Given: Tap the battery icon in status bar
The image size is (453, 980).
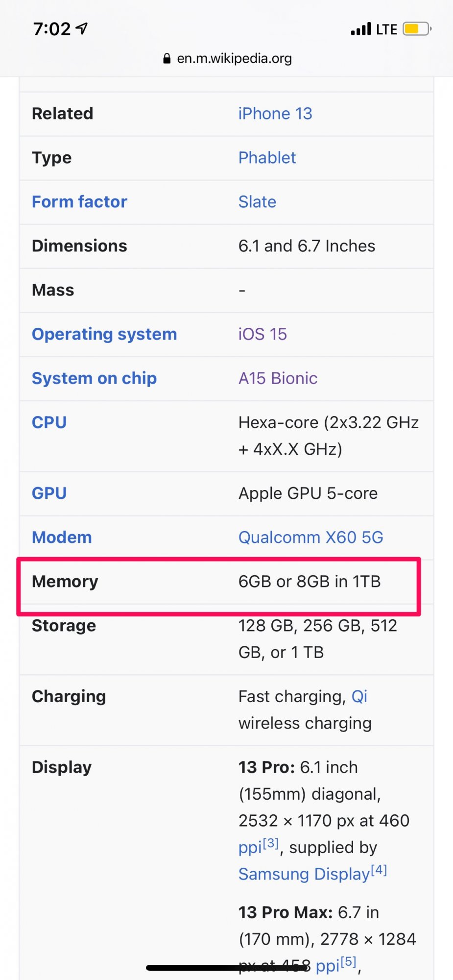Looking at the screenshot, I should (416, 29).
